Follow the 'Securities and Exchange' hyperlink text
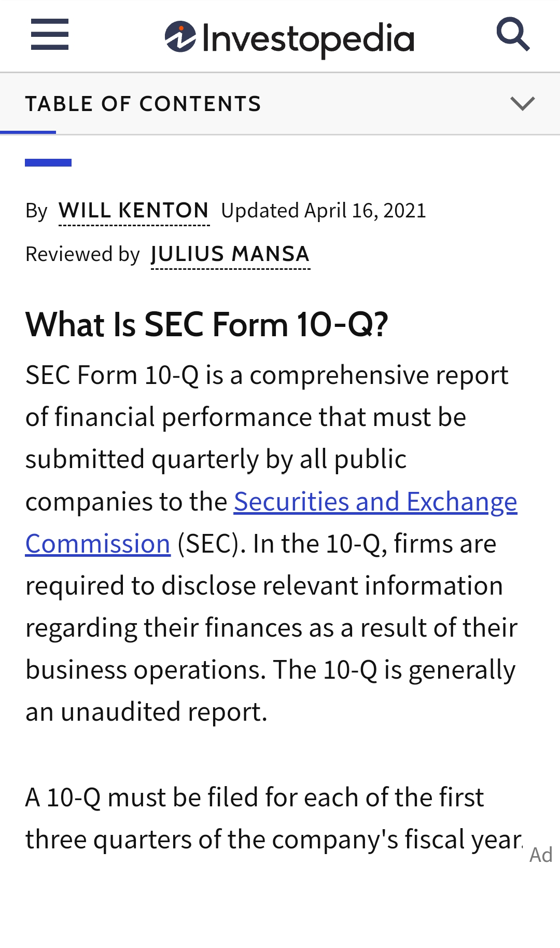 click(375, 502)
